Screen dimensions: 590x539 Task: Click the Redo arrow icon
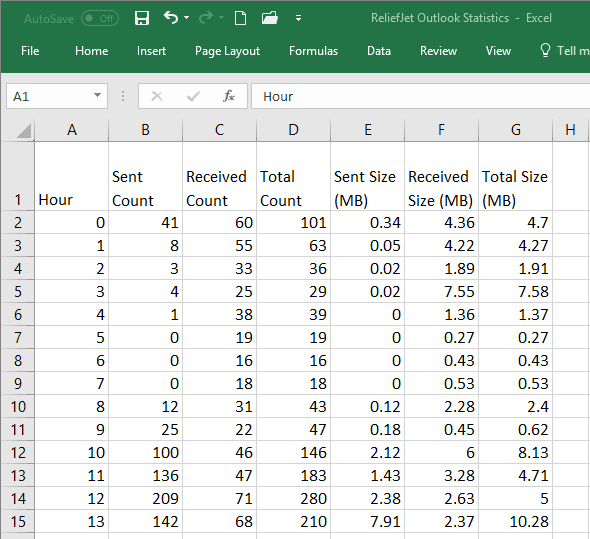point(206,17)
